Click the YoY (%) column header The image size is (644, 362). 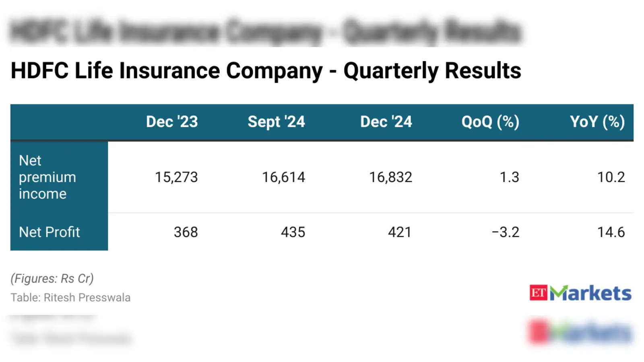597,122
